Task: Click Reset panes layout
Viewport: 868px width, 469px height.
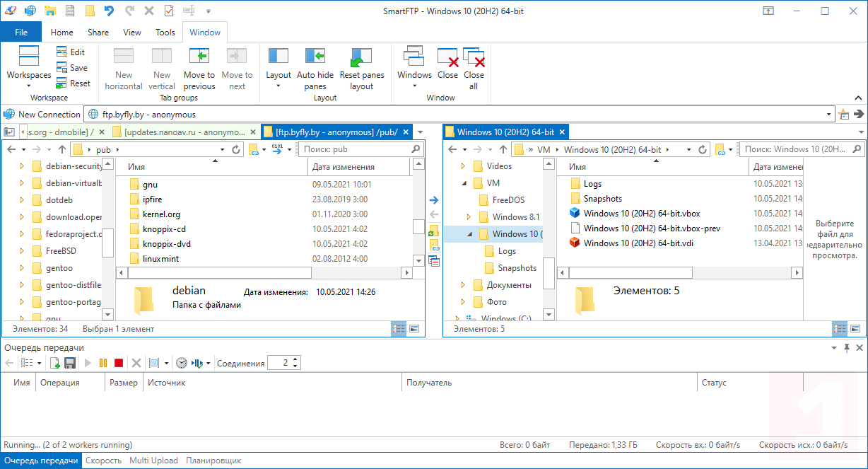Action: (x=361, y=69)
